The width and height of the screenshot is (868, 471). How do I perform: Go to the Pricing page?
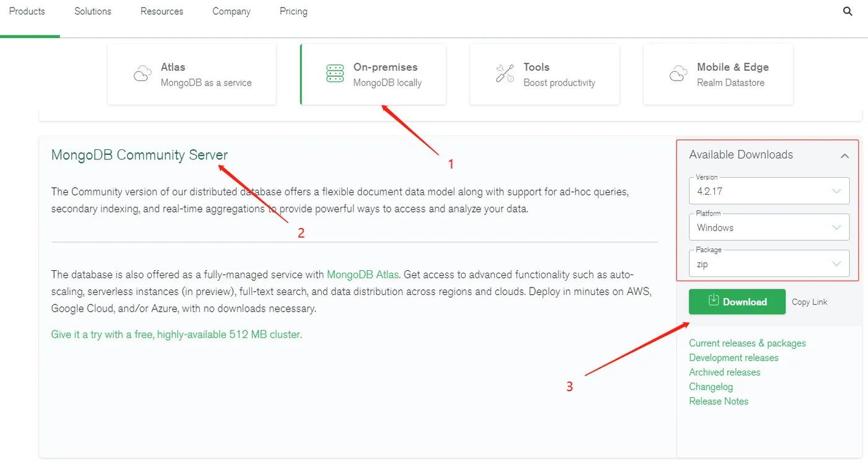293,11
